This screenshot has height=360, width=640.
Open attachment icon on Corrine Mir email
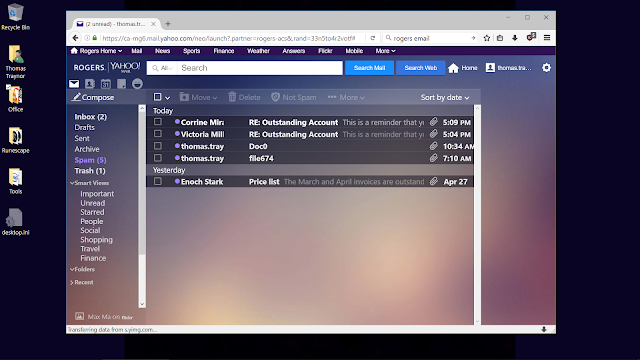pos(434,122)
